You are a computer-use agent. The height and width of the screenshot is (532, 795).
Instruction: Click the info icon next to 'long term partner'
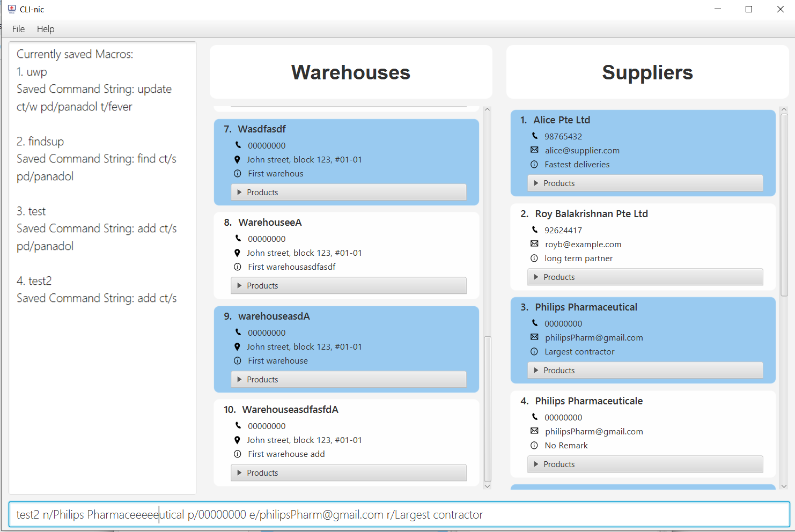(x=534, y=258)
